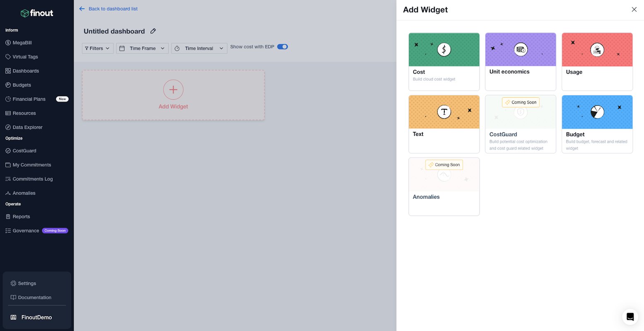Open the FinoutDemo account menu
The height and width of the screenshot is (331, 644).
36,317
